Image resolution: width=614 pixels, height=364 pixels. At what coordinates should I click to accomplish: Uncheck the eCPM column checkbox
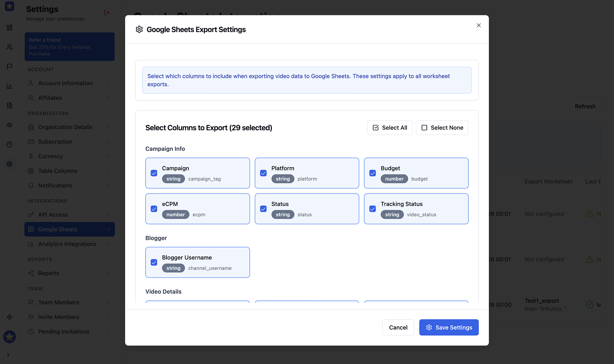(154, 209)
